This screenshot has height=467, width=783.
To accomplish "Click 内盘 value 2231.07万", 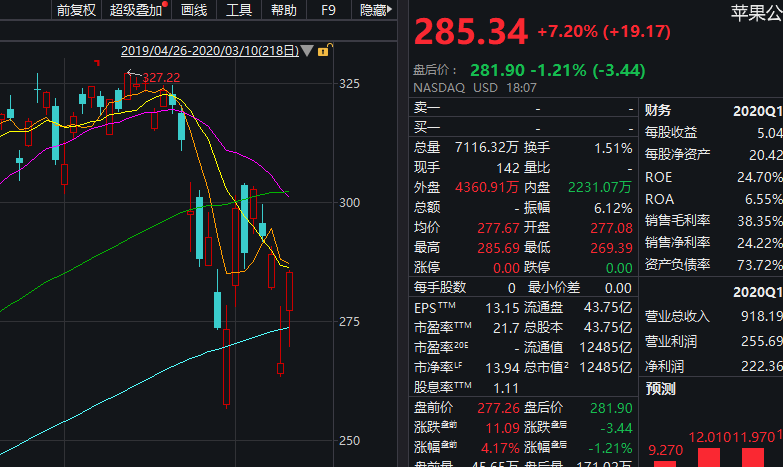I will [600, 187].
